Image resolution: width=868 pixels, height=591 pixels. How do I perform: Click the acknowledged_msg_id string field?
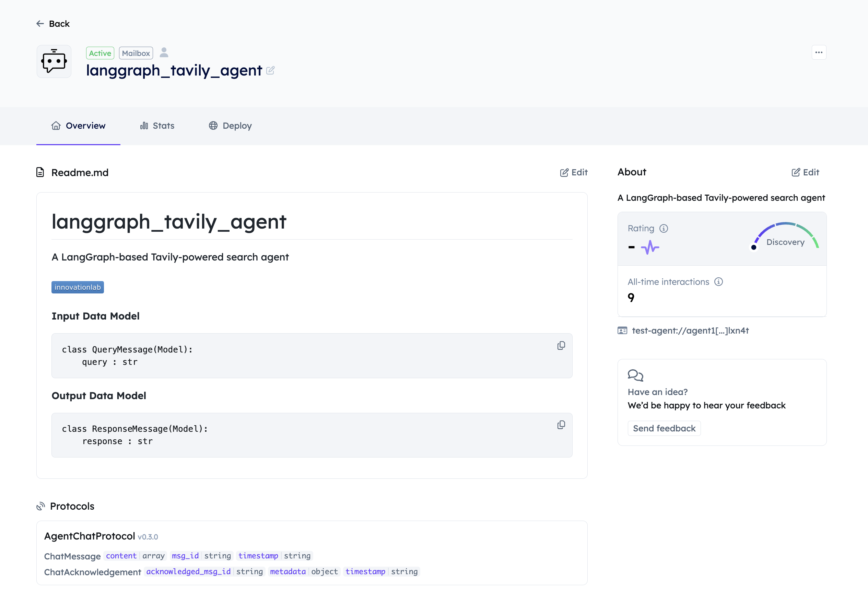(205, 571)
